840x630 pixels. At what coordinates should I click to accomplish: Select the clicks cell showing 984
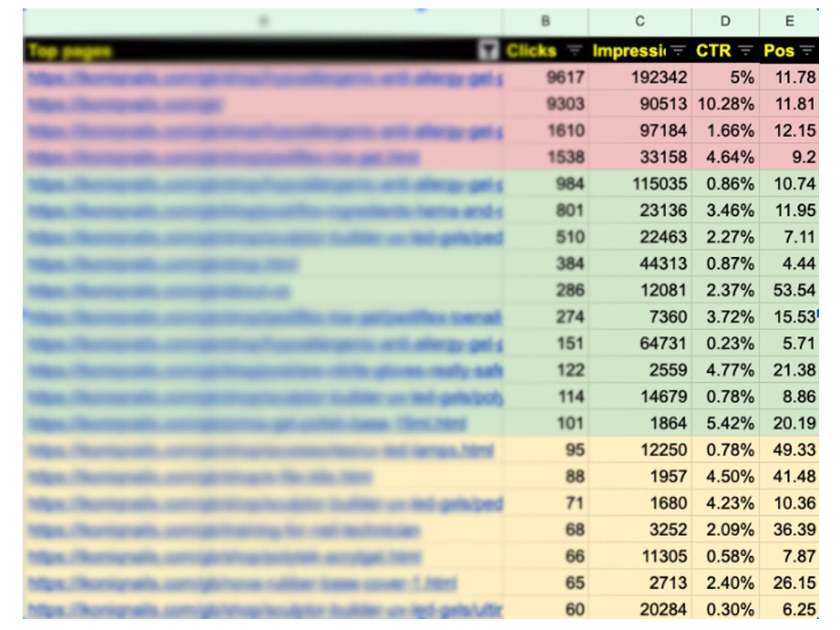[545, 184]
